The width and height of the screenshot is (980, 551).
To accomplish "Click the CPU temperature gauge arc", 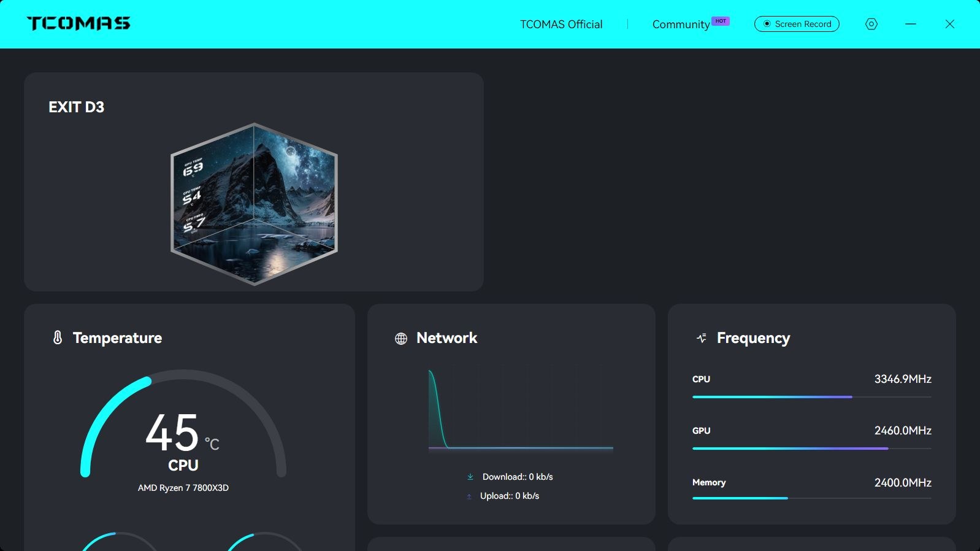I will pos(183,423).
